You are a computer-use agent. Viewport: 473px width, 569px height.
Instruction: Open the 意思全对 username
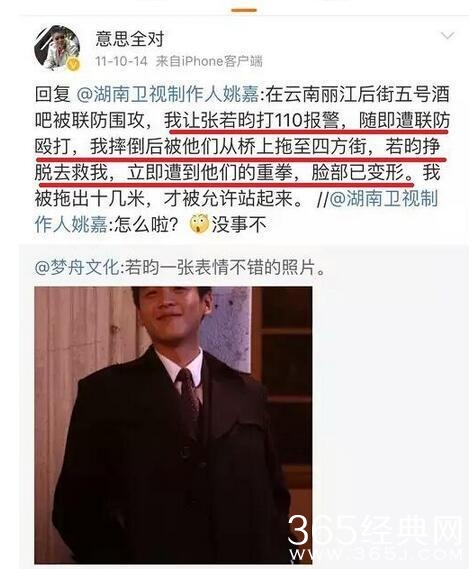click(x=130, y=38)
